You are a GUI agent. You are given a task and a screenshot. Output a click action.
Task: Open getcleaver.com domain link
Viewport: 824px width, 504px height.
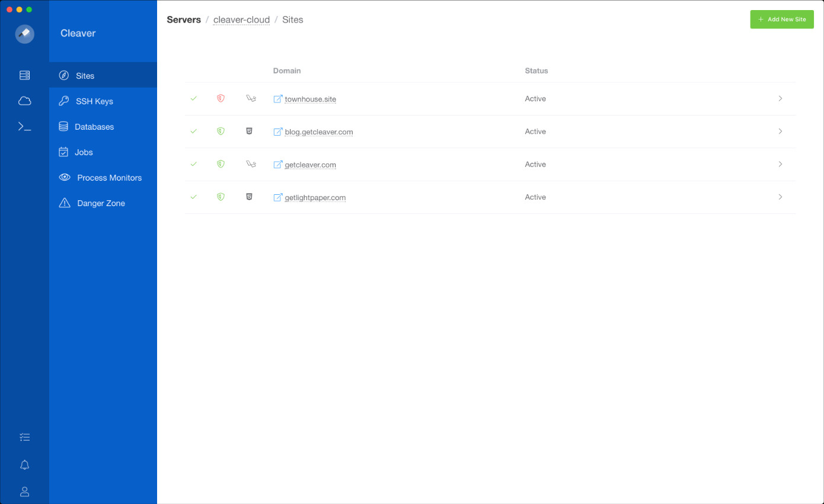(310, 165)
